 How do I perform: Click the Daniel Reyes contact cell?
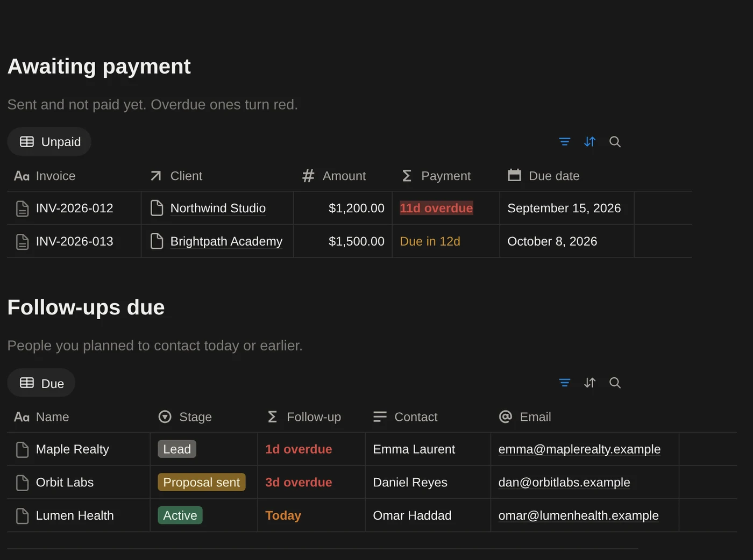(428, 483)
